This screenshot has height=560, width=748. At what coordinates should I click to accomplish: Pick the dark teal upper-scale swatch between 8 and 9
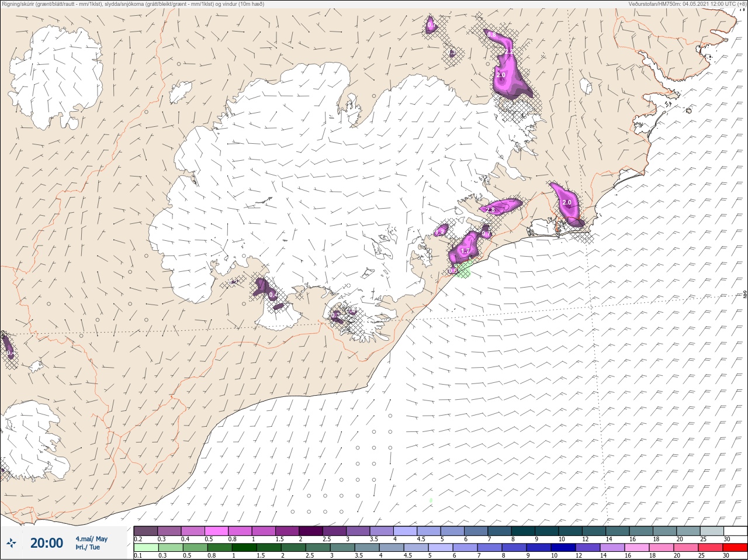click(x=524, y=531)
